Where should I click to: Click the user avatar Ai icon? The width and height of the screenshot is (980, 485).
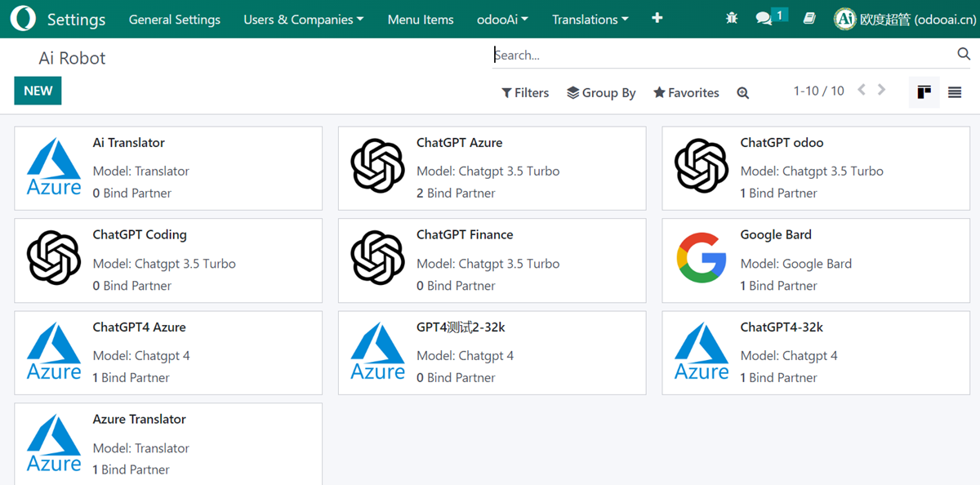(x=845, y=19)
